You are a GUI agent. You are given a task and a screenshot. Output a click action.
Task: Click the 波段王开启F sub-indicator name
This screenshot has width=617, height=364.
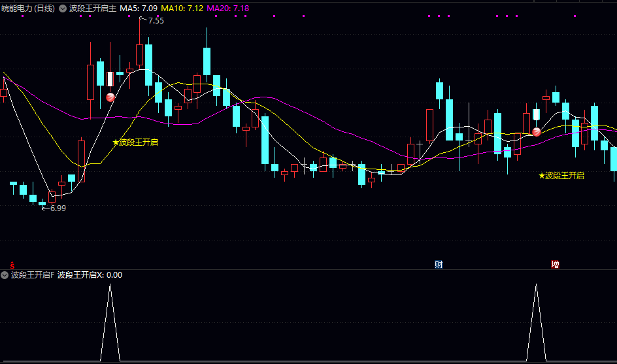click(x=33, y=275)
